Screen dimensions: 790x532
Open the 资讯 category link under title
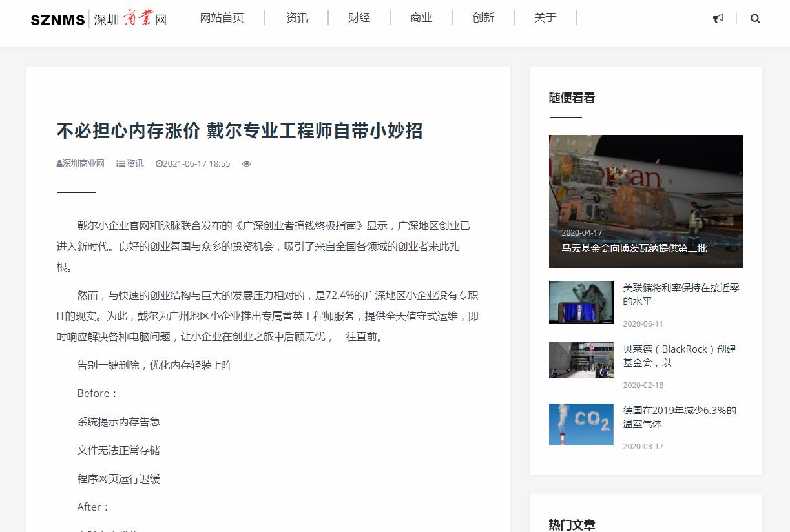(x=135, y=164)
